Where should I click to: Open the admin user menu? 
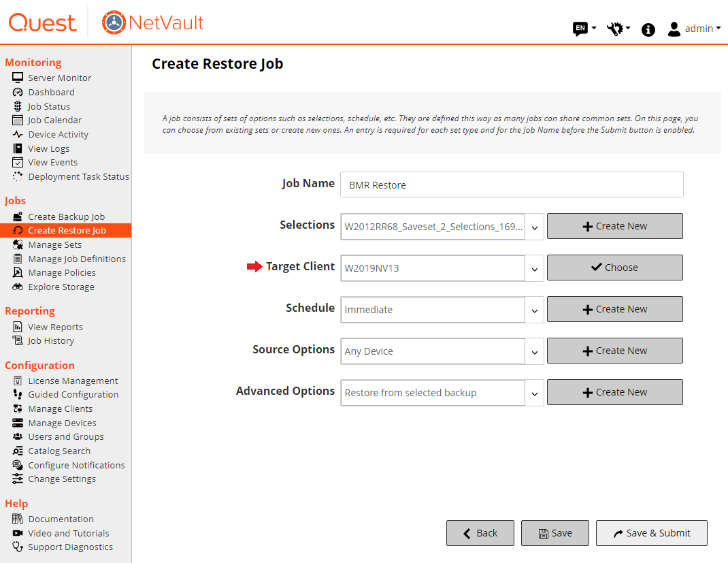point(694,29)
